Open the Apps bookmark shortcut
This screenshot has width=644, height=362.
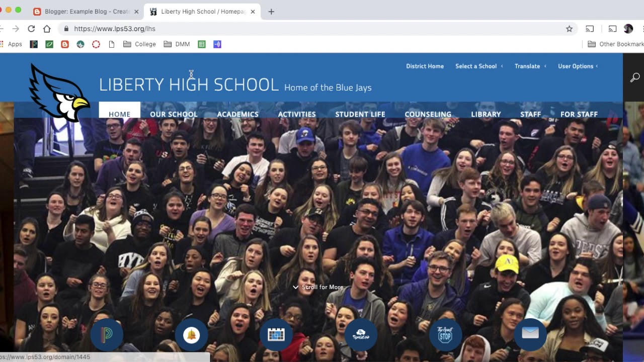point(11,44)
